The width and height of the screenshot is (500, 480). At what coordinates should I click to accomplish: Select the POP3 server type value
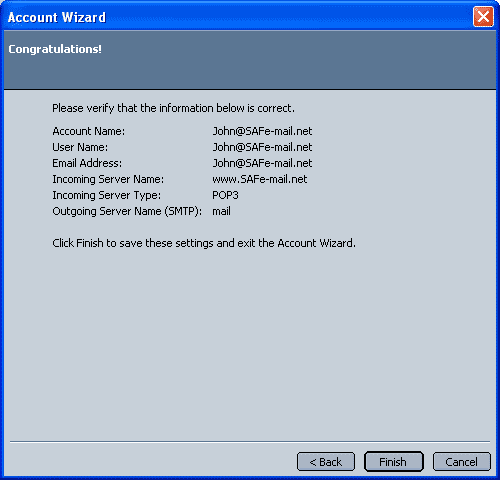tap(225, 195)
